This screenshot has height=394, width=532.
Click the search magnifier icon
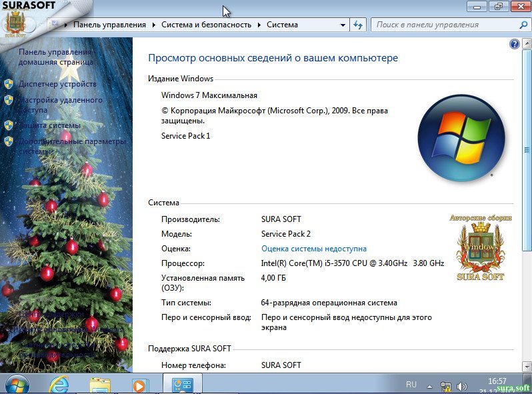523,25
